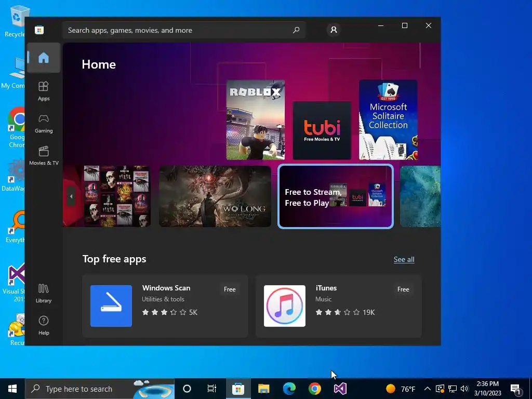Select the My Computer desktop icon
Image resolution: width=532 pixels, height=399 pixels.
pos(14,73)
